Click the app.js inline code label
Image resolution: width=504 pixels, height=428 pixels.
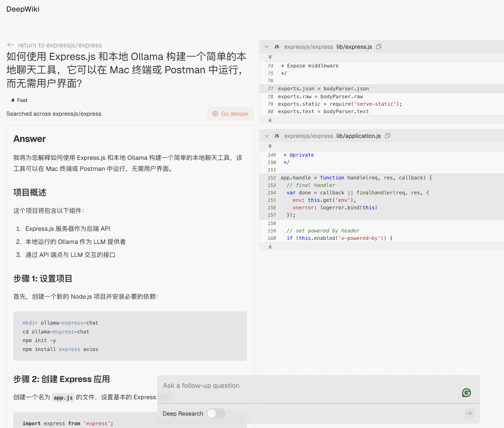pos(63,397)
